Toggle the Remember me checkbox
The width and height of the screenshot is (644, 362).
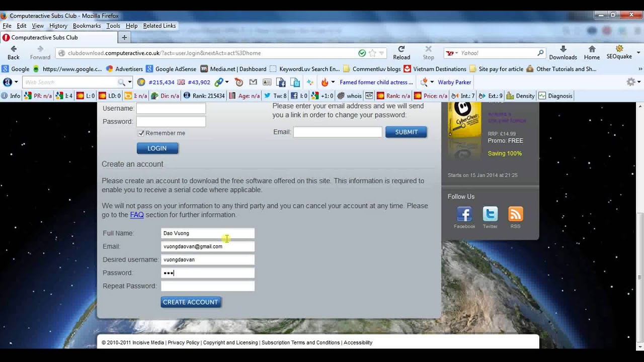(141, 133)
